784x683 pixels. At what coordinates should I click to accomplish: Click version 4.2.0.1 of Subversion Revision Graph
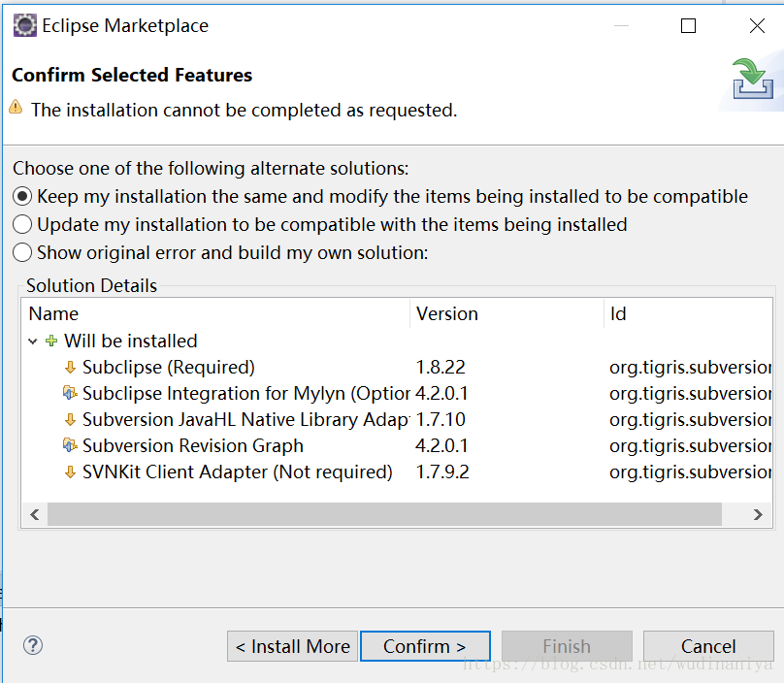click(x=441, y=445)
